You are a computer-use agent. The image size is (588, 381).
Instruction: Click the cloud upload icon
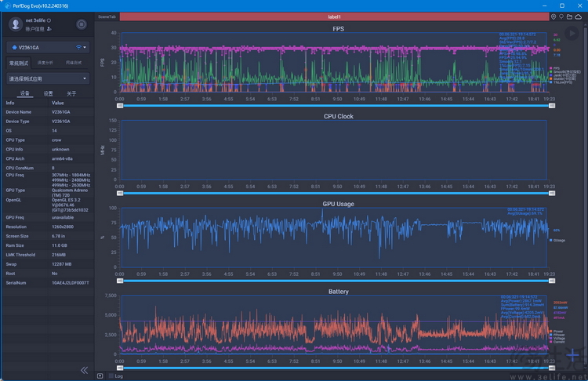click(579, 16)
